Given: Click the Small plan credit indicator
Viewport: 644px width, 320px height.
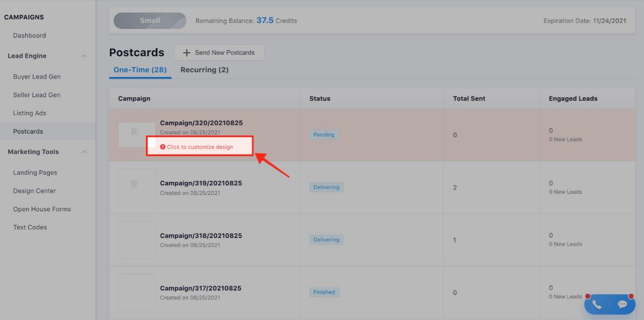Looking at the screenshot, I should pyautogui.click(x=149, y=21).
